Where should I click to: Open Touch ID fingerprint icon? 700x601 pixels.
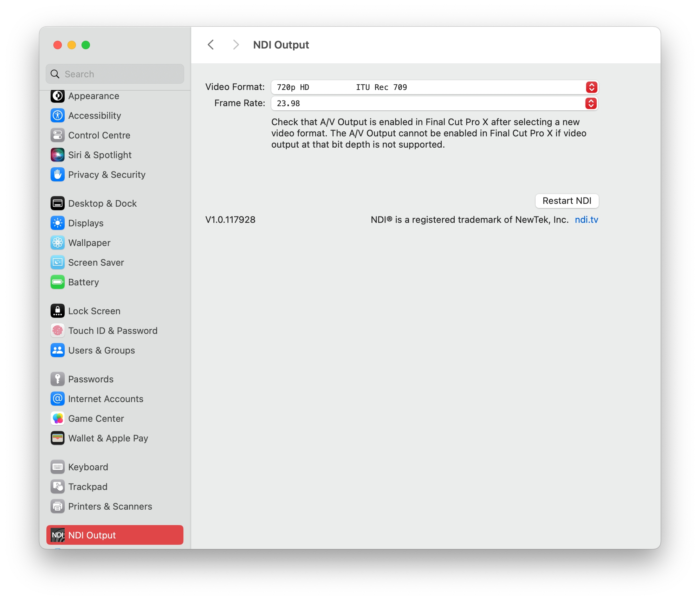coord(58,331)
